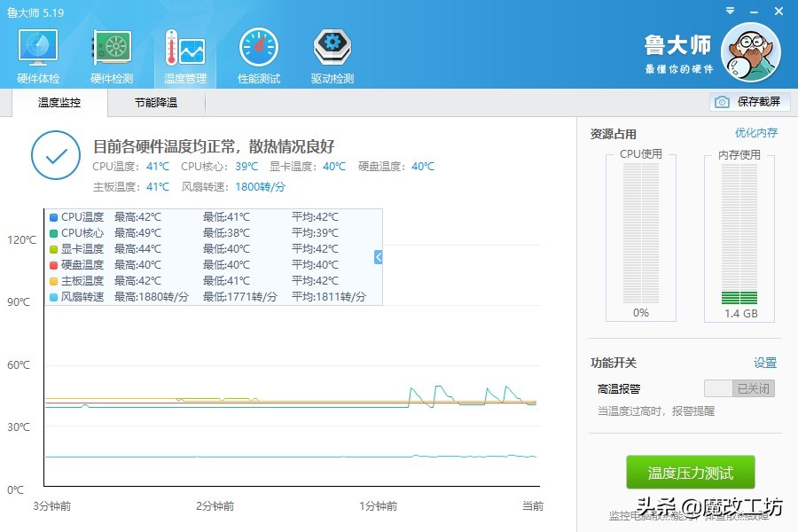
Task: Toggle the 高温报警 alarm switch
Action: (x=739, y=388)
